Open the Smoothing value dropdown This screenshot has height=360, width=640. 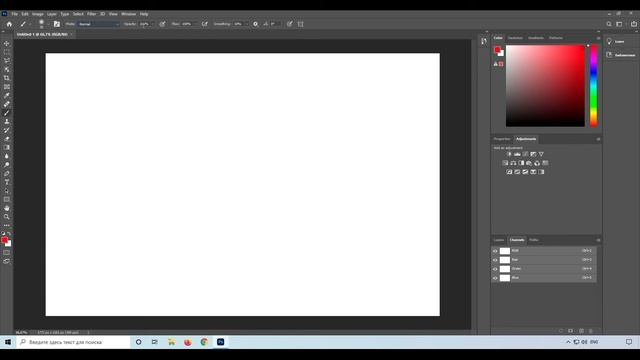pyautogui.click(x=246, y=24)
